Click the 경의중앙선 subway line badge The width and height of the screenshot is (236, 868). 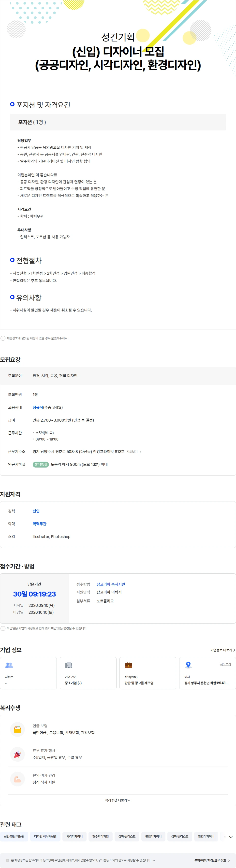point(41,464)
